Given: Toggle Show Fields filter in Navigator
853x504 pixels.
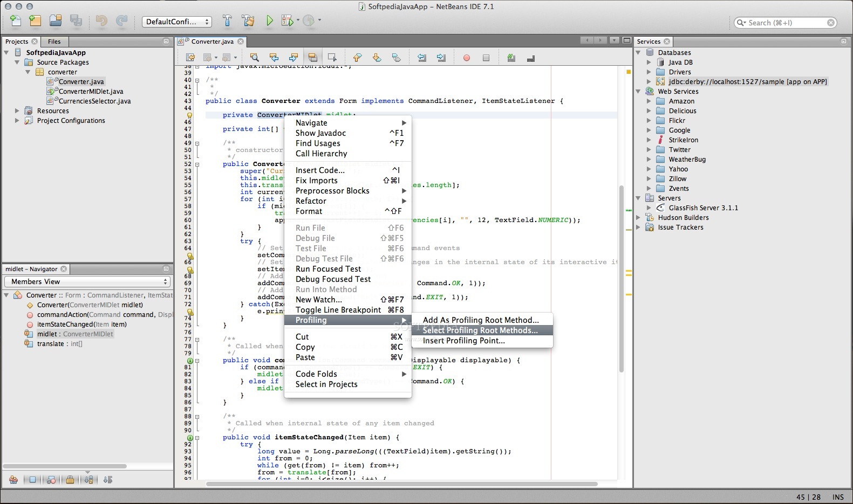Looking at the screenshot, I should pyautogui.click(x=32, y=479).
